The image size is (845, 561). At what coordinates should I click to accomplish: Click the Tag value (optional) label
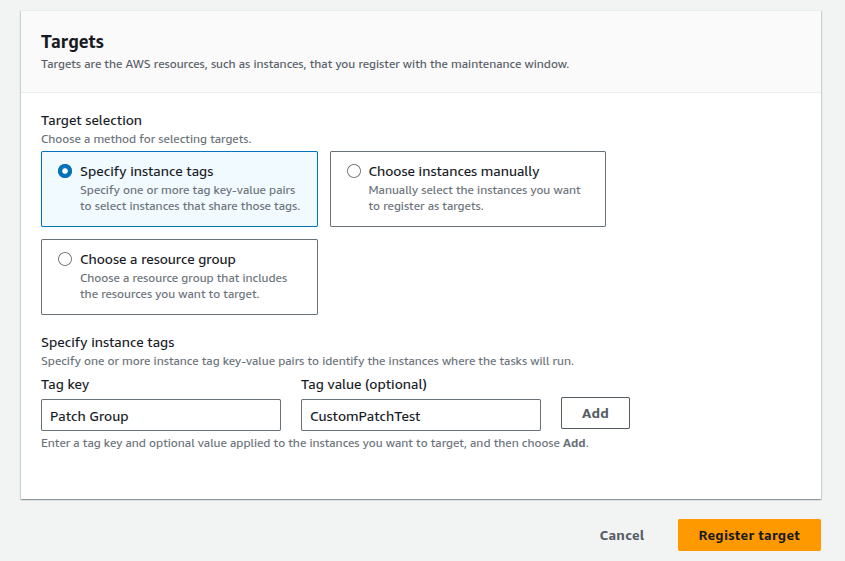[364, 385]
